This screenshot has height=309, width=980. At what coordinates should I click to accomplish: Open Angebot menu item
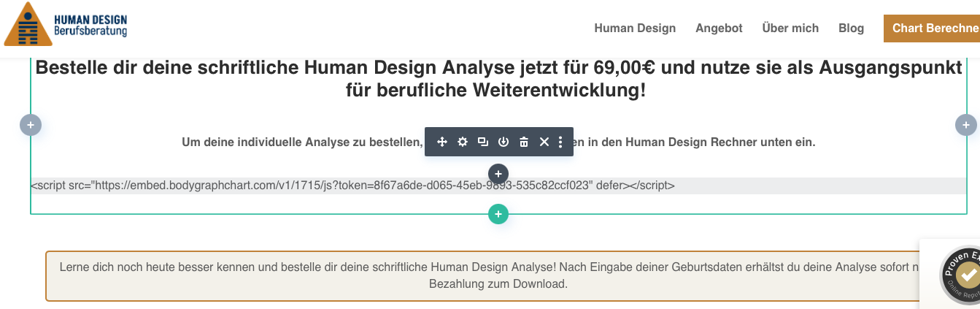[x=719, y=28]
